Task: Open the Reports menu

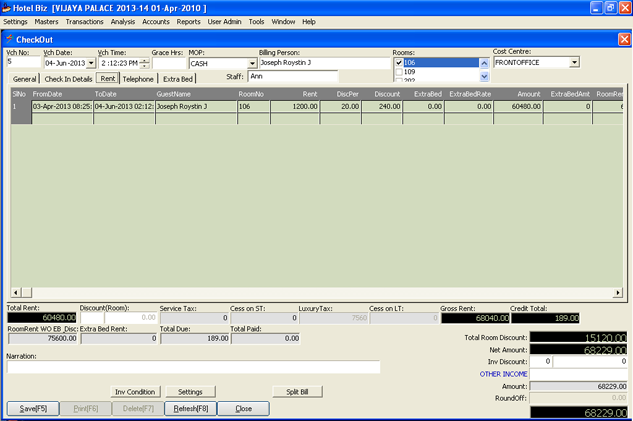Action: (189, 22)
